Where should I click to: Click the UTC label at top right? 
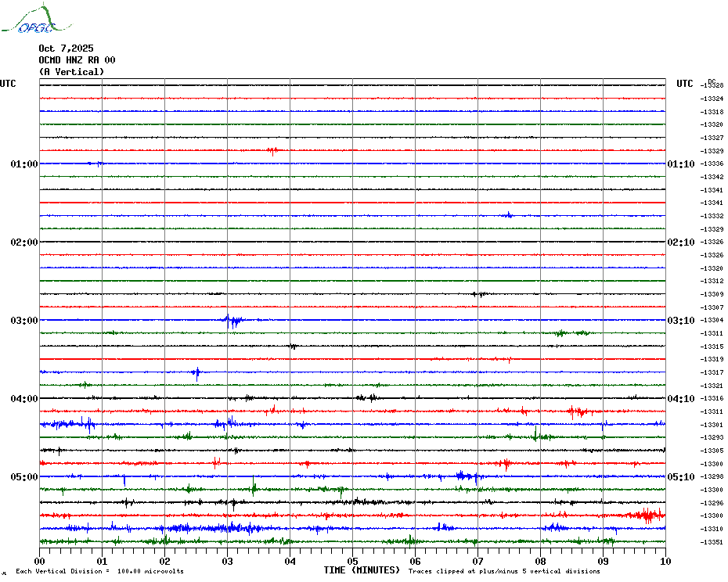[685, 84]
